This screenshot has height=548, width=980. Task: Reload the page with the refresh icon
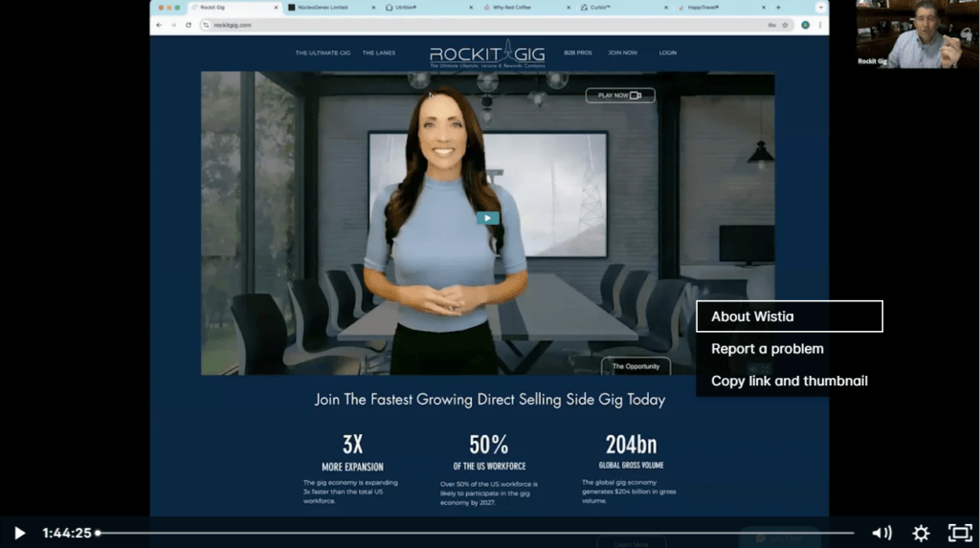tap(189, 25)
